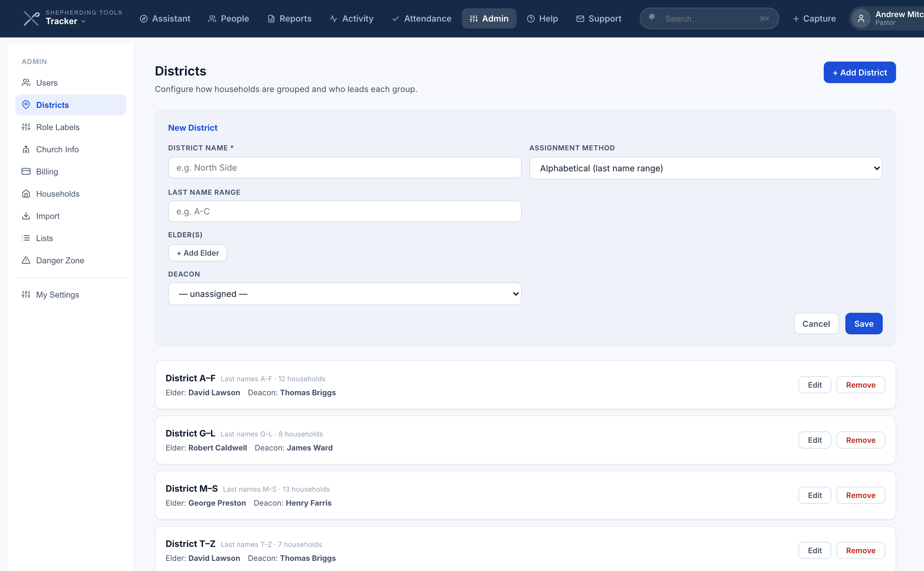Open Users in the admin sidebar
This screenshot has height=571, width=924.
(x=71, y=83)
